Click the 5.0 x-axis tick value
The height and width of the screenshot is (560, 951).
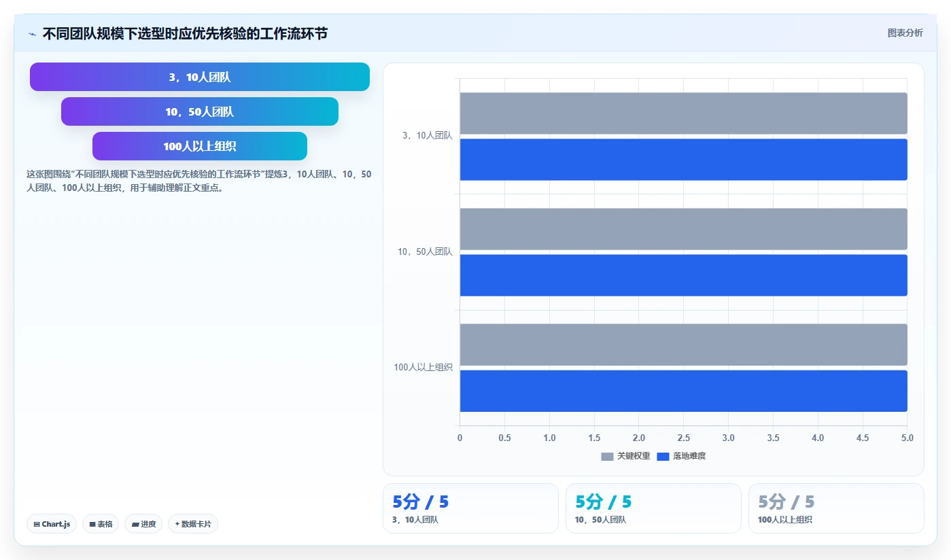click(907, 438)
